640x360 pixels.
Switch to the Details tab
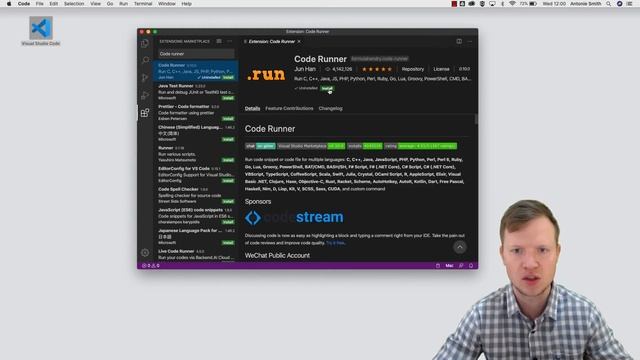252,108
